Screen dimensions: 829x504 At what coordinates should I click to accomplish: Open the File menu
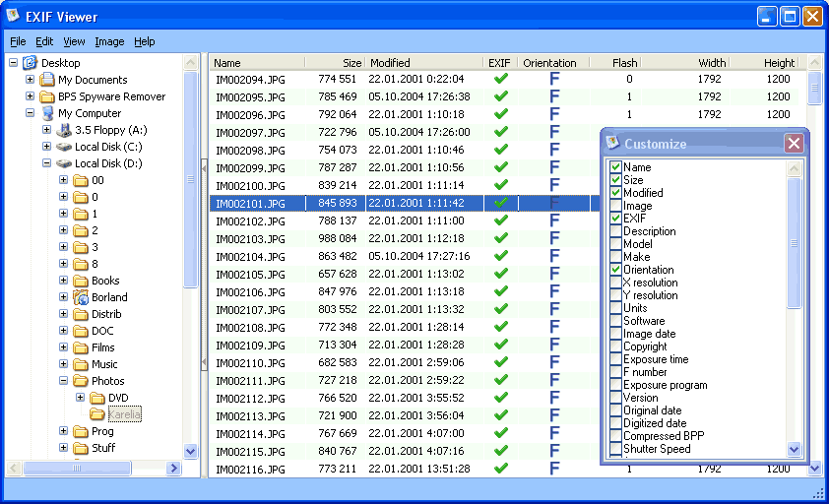[x=18, y=41]
